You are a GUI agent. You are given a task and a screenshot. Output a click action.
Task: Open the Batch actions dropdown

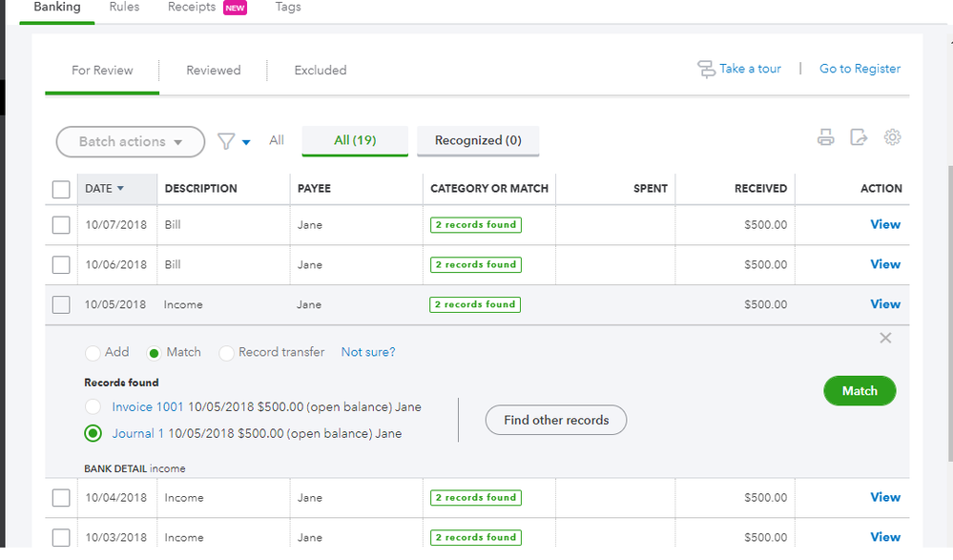point(131,141)
